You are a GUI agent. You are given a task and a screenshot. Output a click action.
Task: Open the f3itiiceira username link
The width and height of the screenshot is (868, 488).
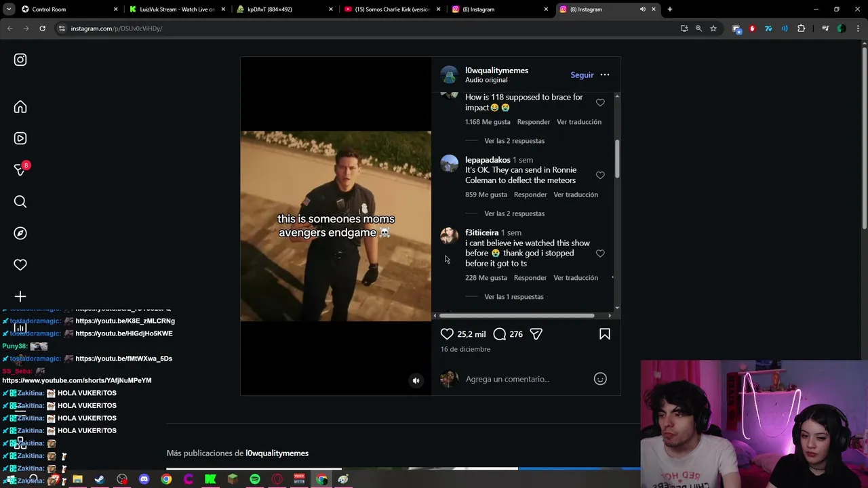click(x=481, y=232)
